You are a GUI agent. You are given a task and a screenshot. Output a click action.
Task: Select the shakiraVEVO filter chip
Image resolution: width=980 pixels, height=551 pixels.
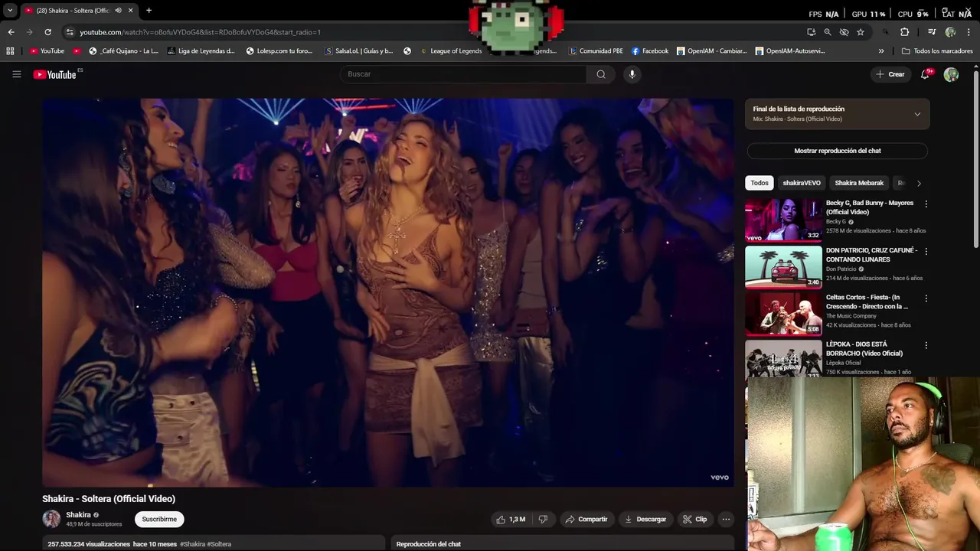[802, 183]
